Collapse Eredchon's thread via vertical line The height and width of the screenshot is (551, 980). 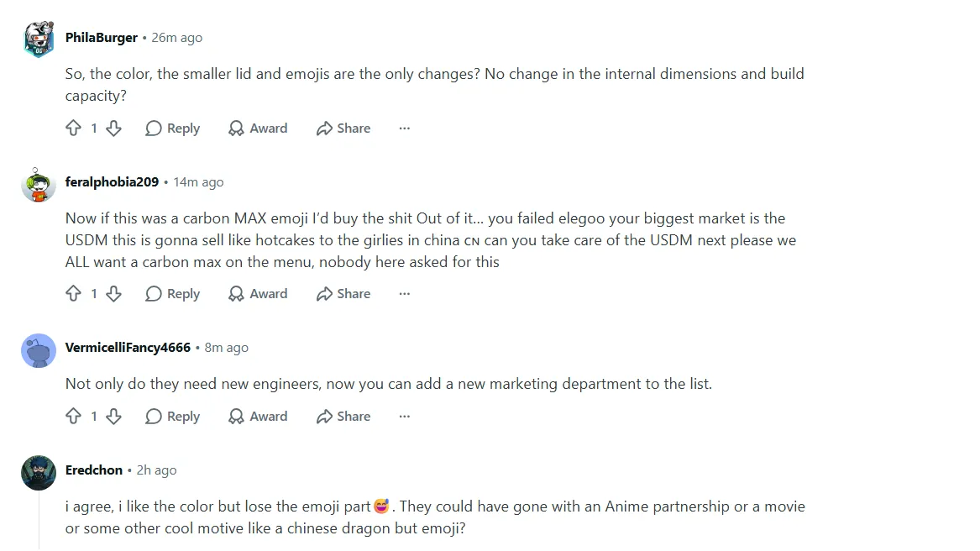pos(39,521)
